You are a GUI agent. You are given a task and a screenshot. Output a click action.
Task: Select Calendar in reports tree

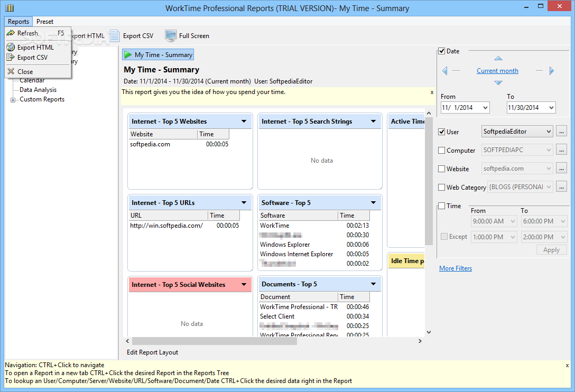(x=32, y=80)
